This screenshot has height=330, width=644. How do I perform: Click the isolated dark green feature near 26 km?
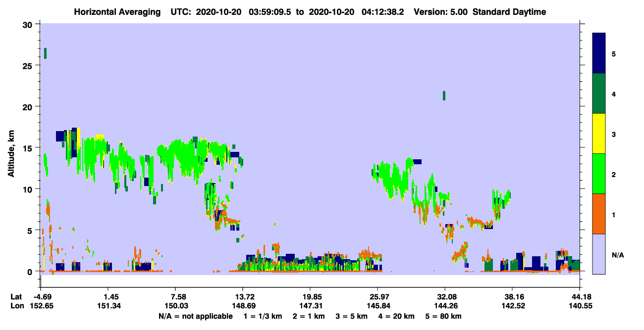click(x=45, y=53)
